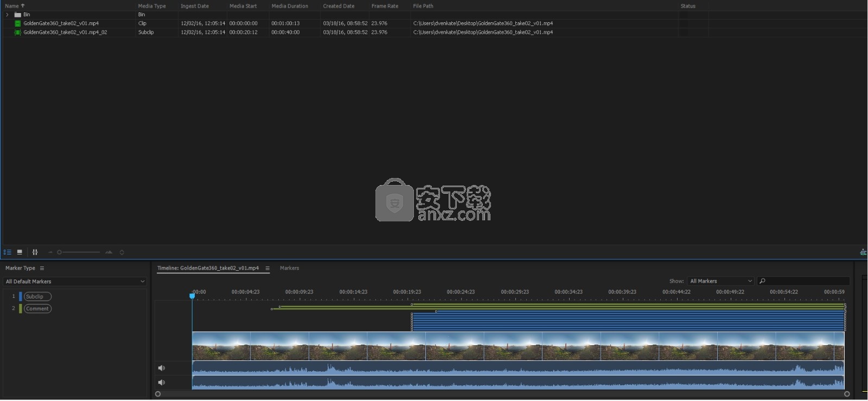Click the Bin row name
The width and height of the screenshot is (868, 401).
coord(27,15)
